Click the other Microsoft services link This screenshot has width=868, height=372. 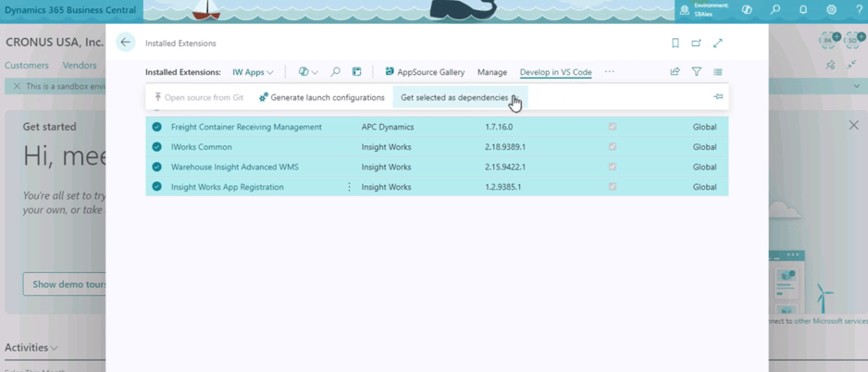pos(831,321)
